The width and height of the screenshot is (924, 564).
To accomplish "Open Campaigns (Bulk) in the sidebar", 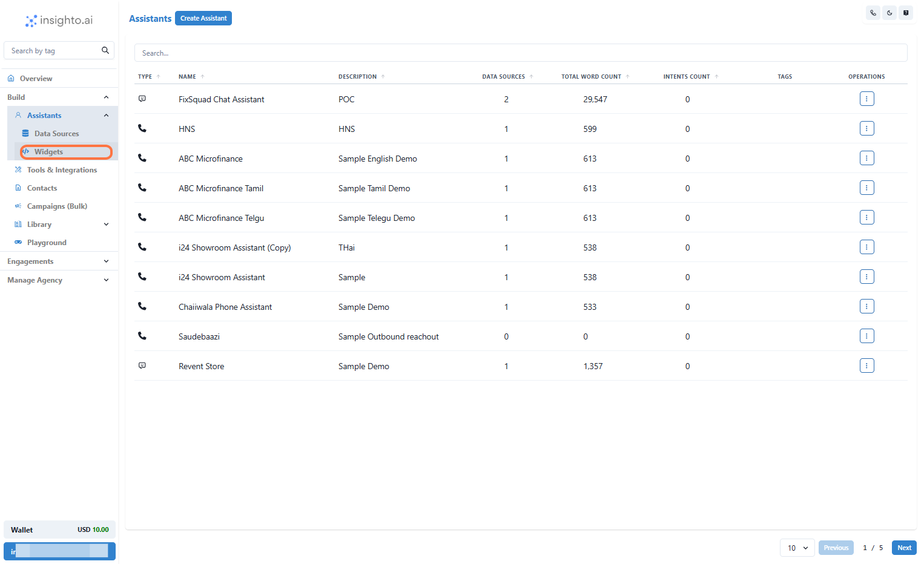I will pos(62,206).
